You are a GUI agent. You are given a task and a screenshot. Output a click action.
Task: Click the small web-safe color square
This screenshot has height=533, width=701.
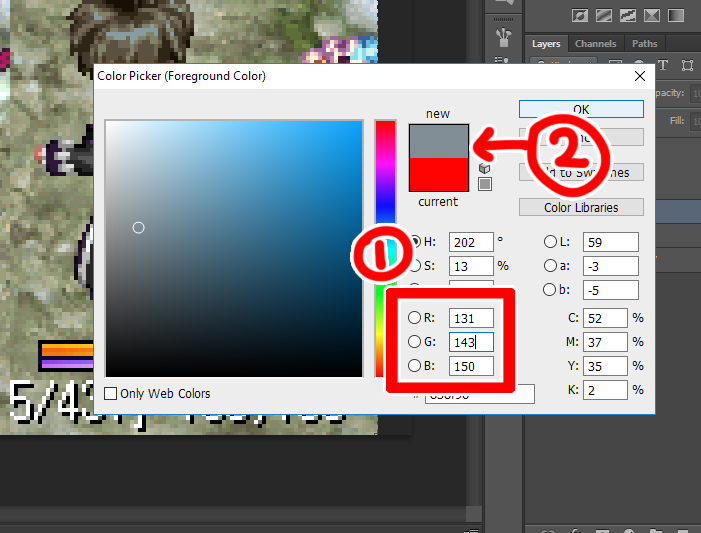pos(485,184)
